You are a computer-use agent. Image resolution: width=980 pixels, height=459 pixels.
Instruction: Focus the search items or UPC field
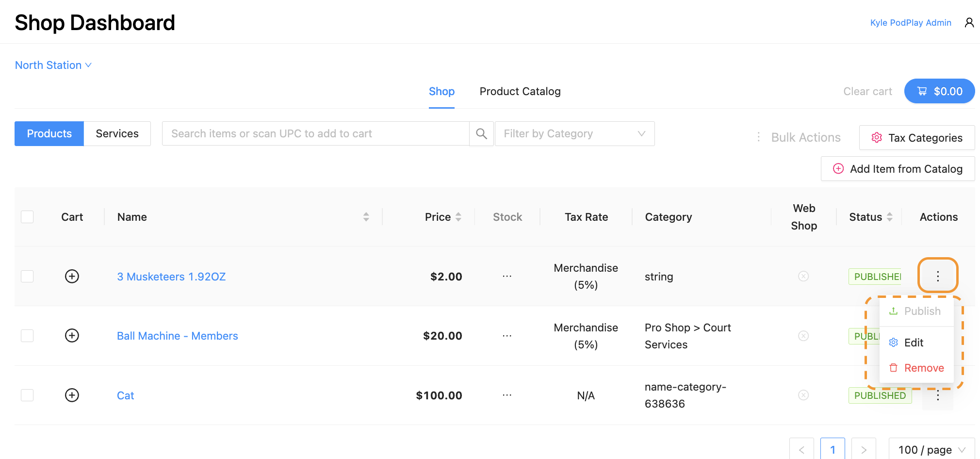[315, 134]
